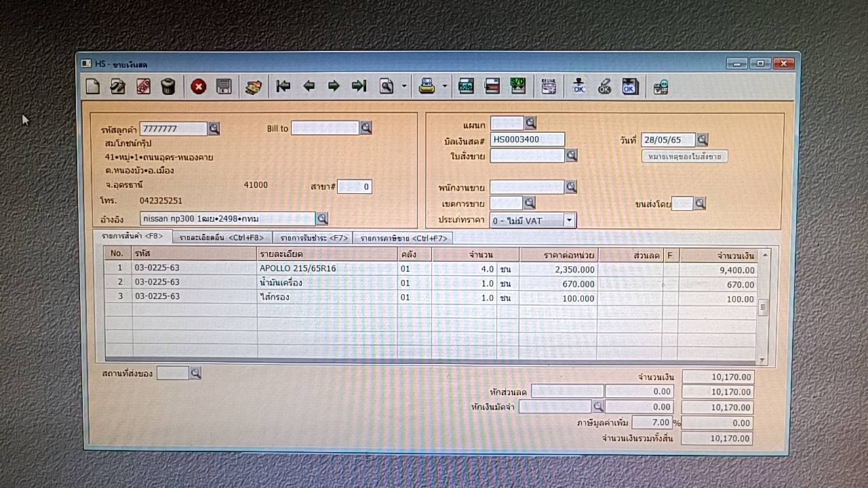Open date picker beside 28/05/65

click(702, 140)
